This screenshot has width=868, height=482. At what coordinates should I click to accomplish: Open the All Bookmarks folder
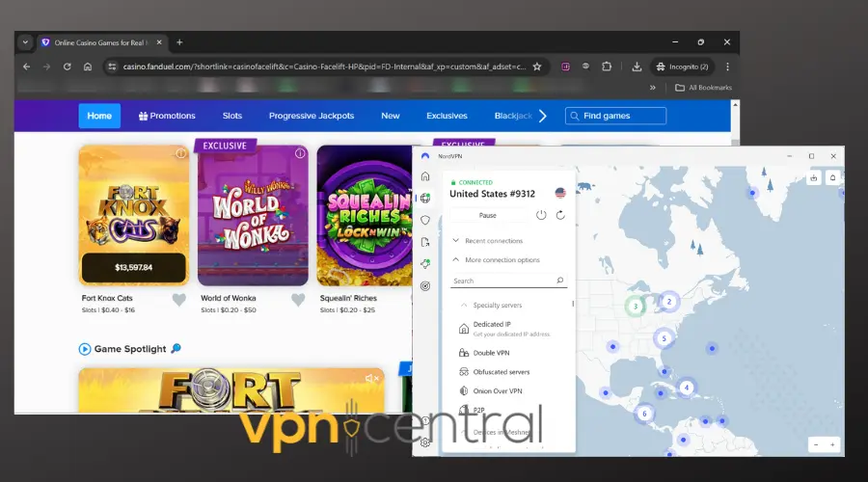pos(704,88)
